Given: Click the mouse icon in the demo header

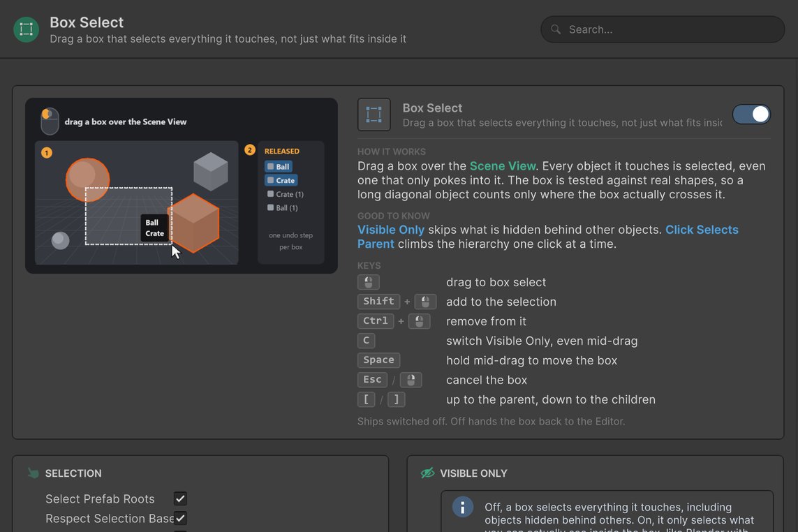Looking at the screenshot, I should pyautogui.click(x=50, y=121).
